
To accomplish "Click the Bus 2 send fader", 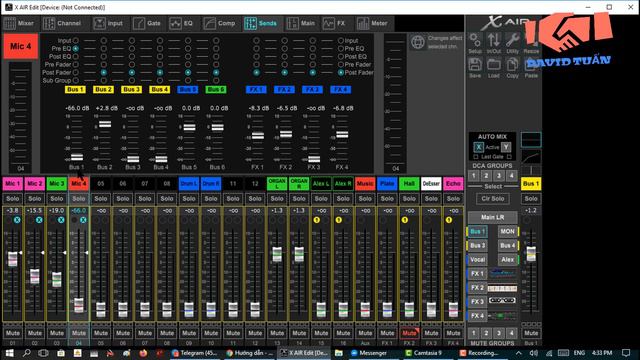I will click(x=105, y=124).
